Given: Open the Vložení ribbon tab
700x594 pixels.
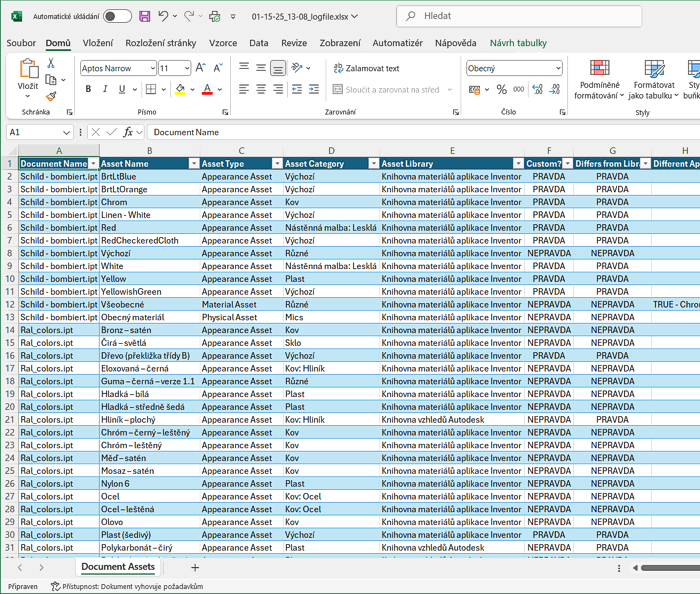Looking at the screenshot, I should coord(97,43).
